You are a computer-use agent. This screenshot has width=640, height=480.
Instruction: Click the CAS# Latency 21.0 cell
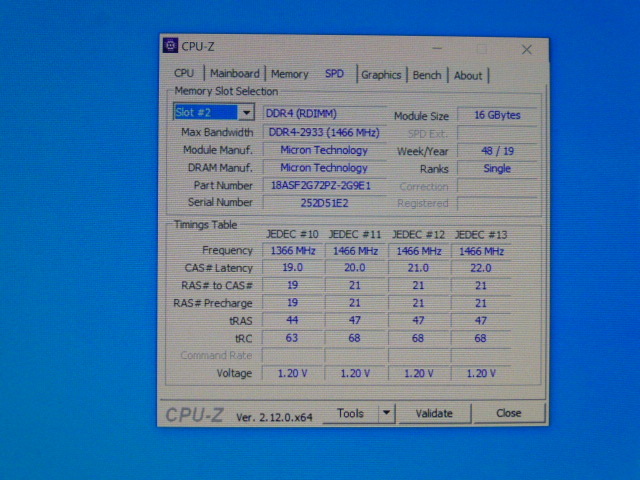point(418,268)
